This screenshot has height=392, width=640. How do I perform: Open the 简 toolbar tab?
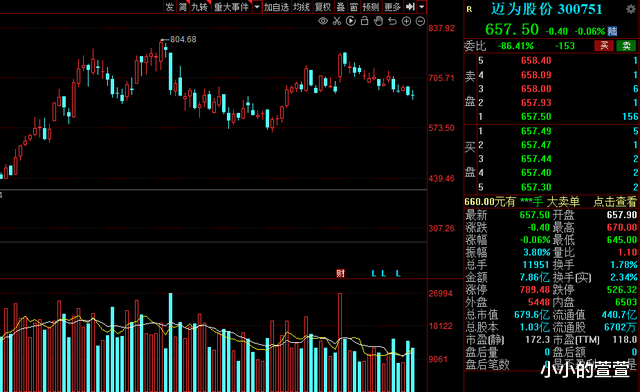coord(183,7)
